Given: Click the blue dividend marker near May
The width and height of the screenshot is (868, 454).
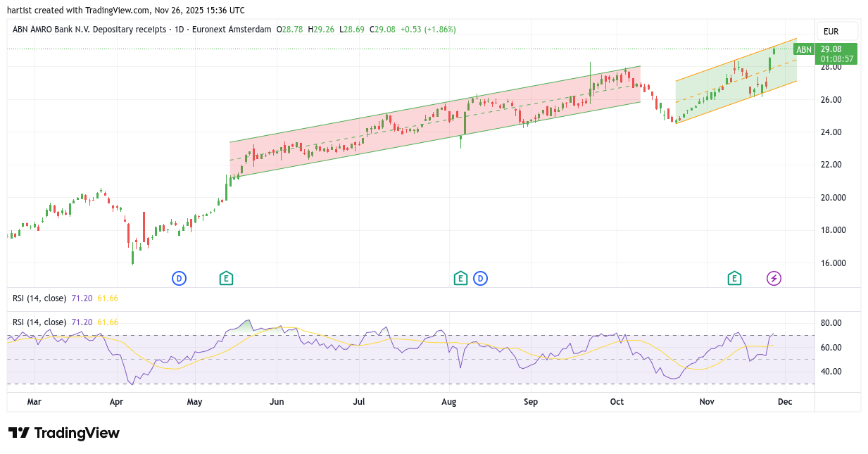Looking at the screenshot, I should pyautogui.click(x=179, y=279).
